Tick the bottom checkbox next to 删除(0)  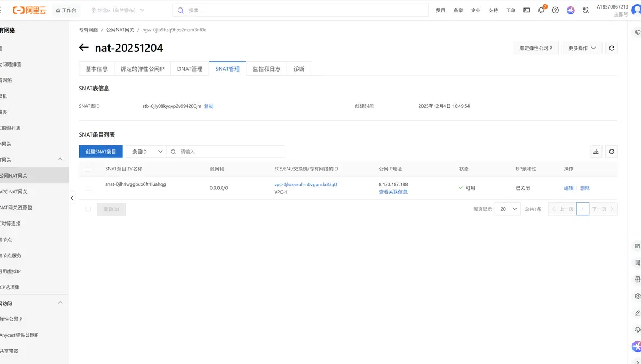pos(88,209)
